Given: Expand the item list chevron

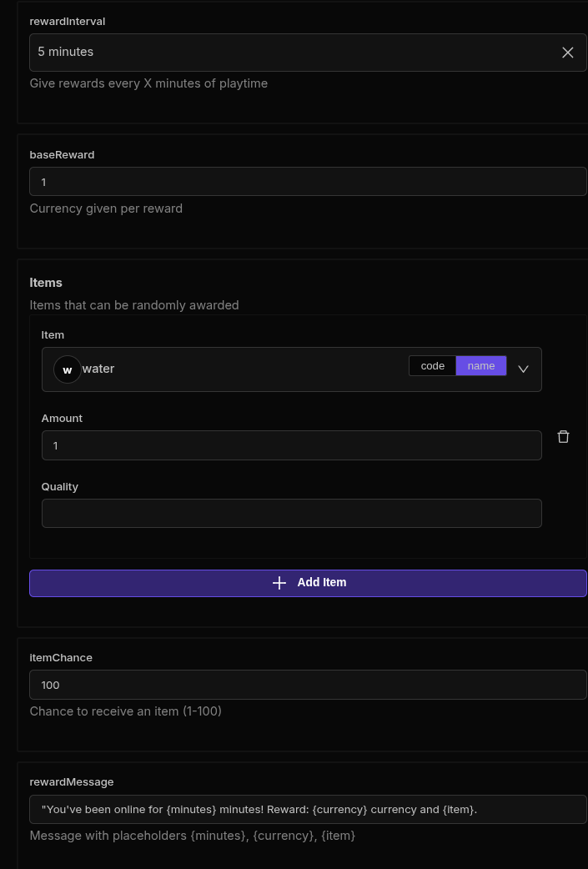Looking at the screenshot, I should point(523,369).
